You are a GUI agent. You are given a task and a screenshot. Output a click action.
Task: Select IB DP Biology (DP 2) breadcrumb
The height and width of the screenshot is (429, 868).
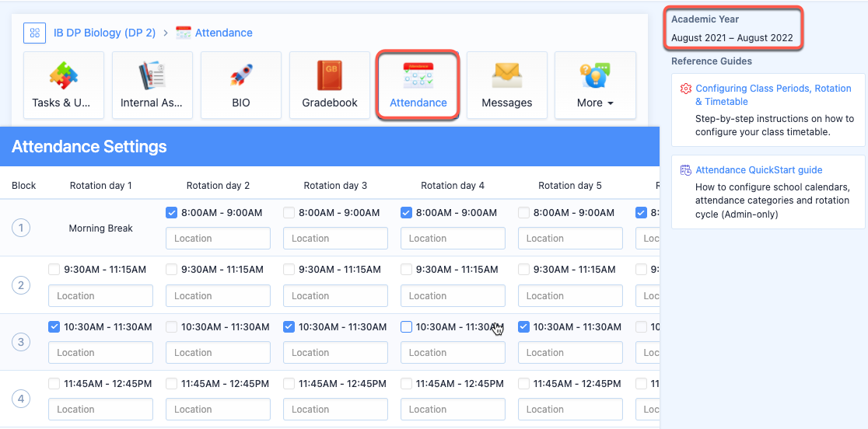(105, 33)
